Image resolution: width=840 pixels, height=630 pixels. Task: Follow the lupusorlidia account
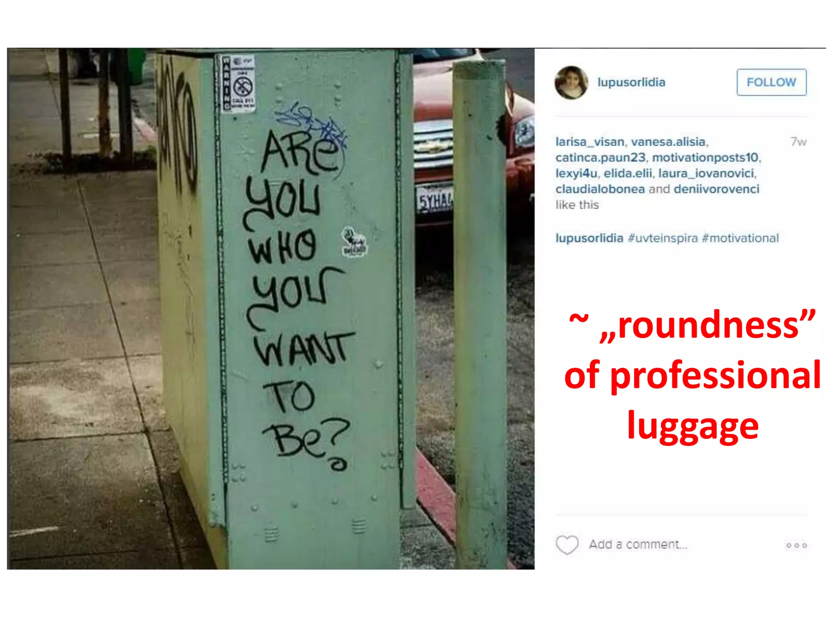tap(771, 82)
